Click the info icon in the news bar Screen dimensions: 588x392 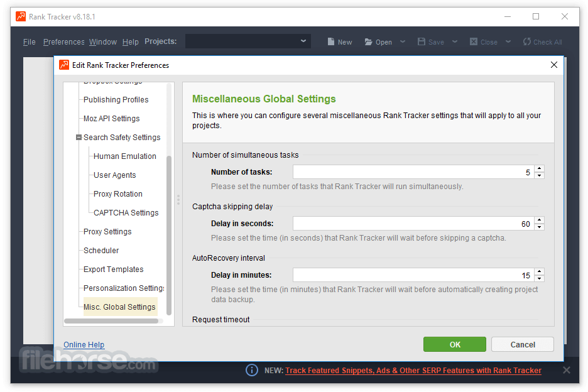click(252, 370)
